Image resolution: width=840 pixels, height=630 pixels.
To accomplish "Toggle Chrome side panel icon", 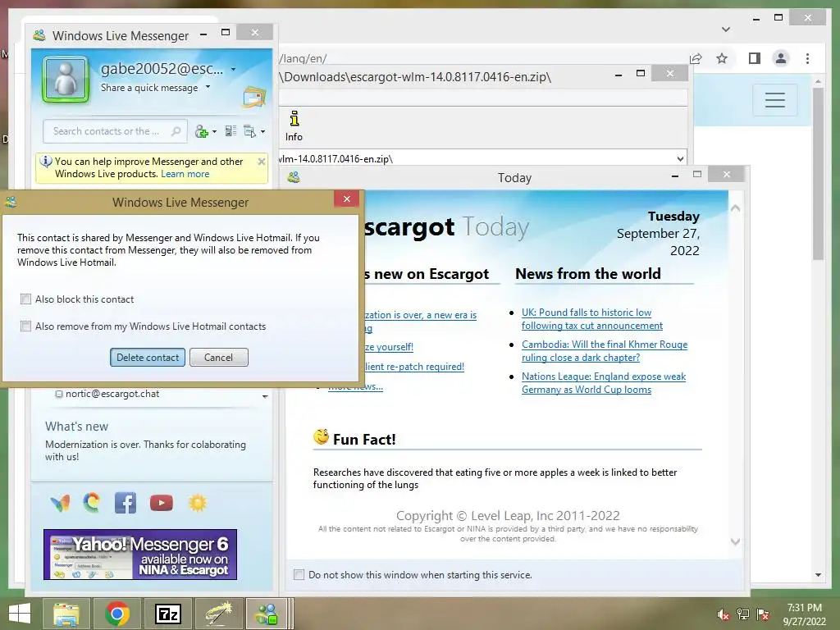I will point(755,58).
